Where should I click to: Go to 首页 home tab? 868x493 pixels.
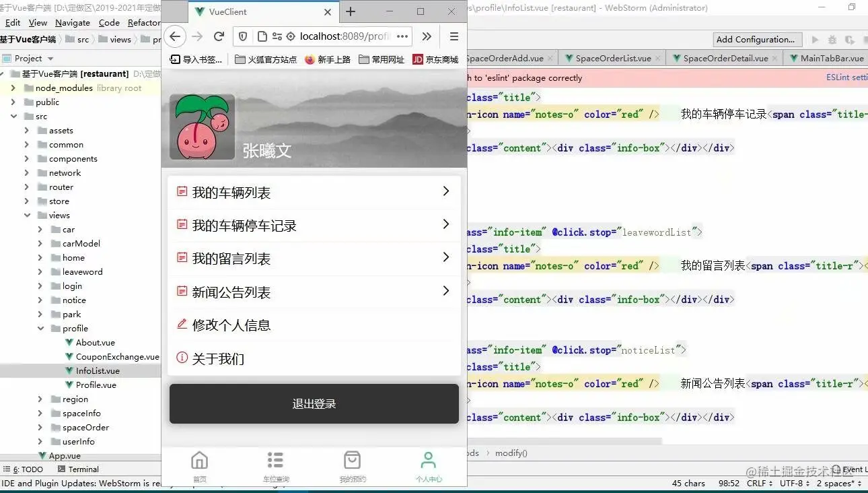click(x=200, y=467)
